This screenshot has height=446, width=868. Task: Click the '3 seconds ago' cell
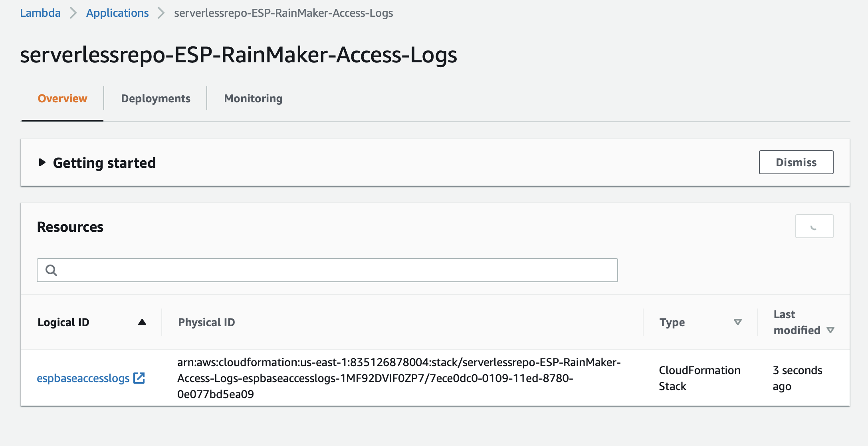click(797, 378)
